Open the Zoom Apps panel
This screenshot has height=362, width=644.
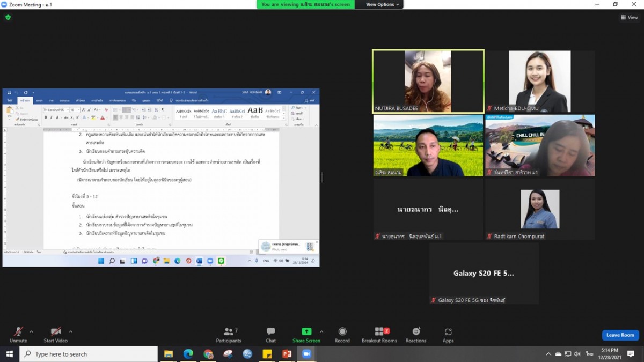(448, 334)
